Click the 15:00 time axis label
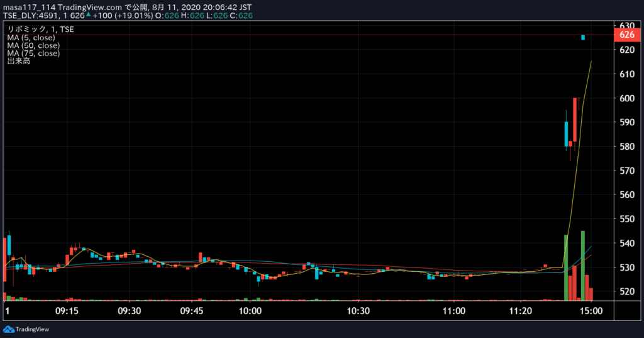Image resolution: width=644 pixels, height=338 pixels. [x=591, y=311]
